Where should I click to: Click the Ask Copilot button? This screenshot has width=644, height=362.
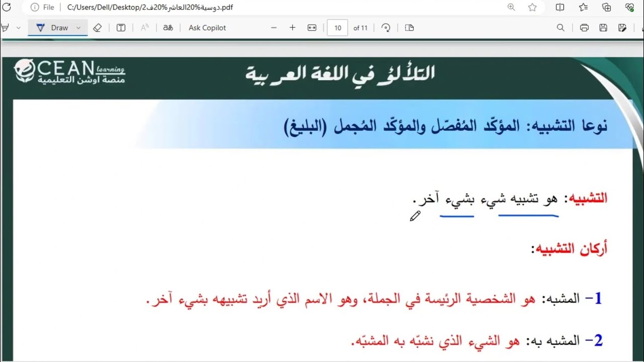pos(207,28)
